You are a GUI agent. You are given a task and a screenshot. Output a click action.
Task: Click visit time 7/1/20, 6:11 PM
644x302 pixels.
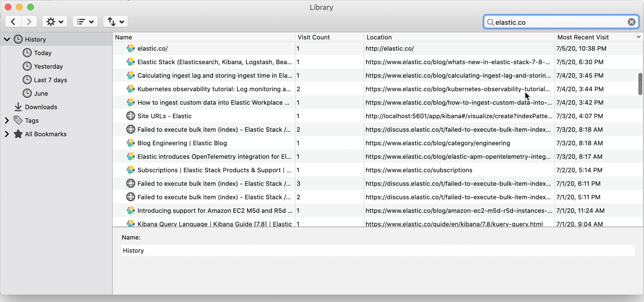click(x=578, y=184)
